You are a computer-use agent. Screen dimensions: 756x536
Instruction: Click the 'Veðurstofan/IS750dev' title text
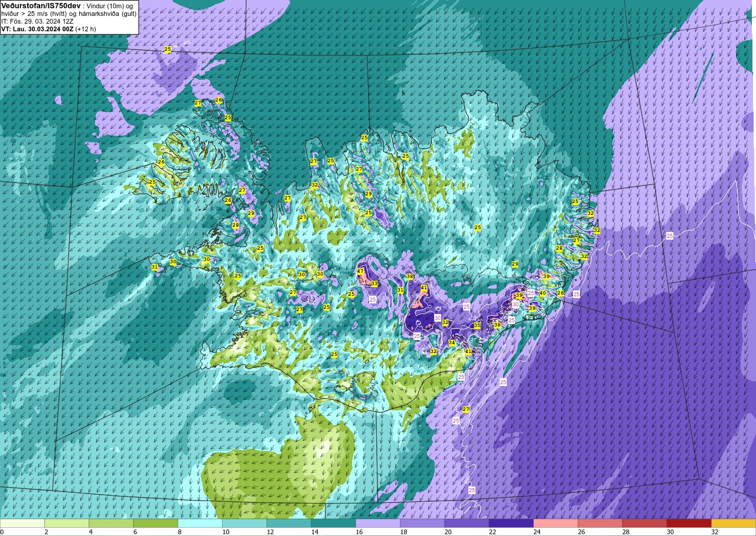[41, 5]
